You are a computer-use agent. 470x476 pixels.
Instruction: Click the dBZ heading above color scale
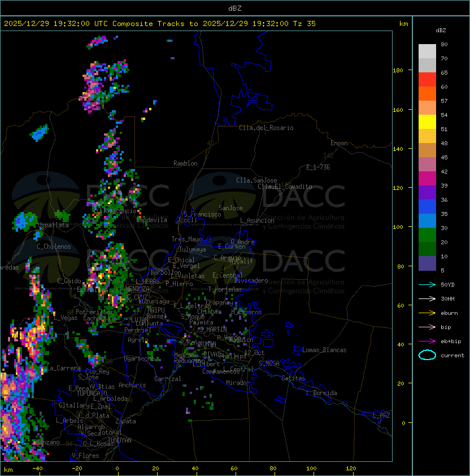(441, 31)
